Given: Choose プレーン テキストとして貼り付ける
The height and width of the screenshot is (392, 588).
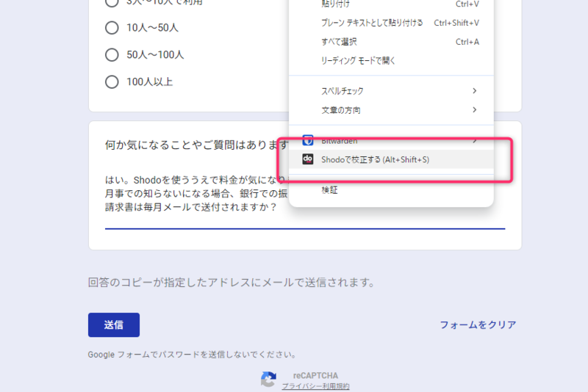Looking at the screenshot, I should click(x=391, y=23).
